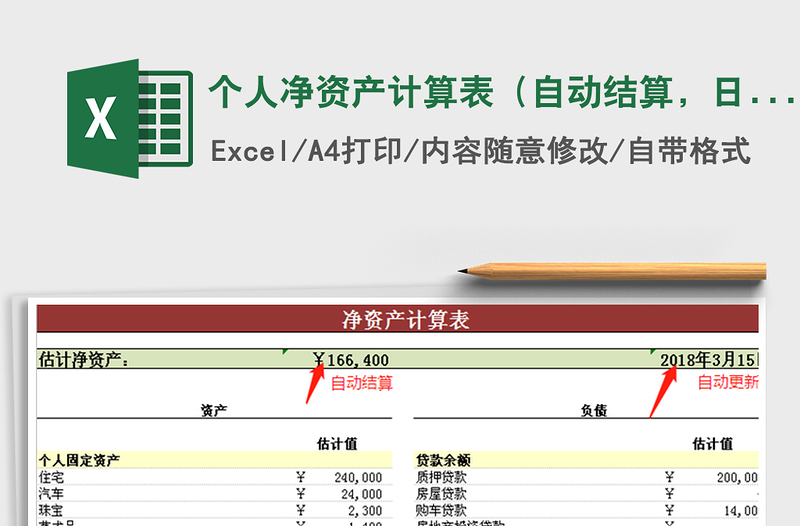Click the 房屋贷款 row label
Viewport: 800px width, 526px height.
click(441, 493)
